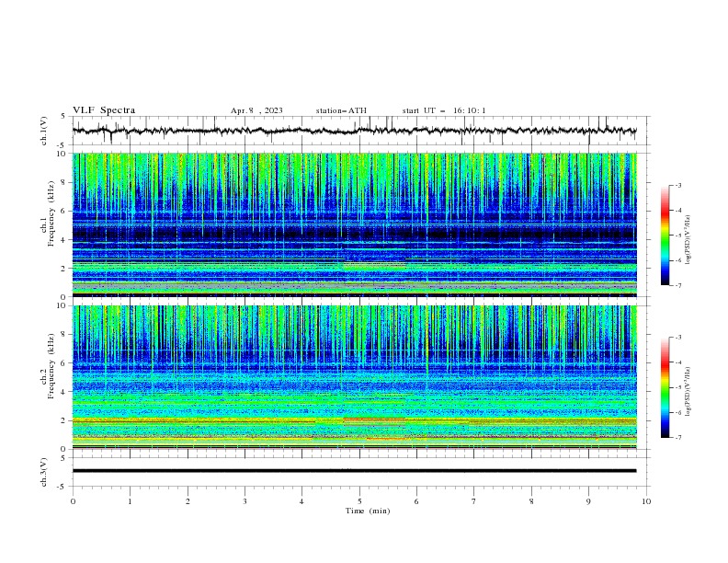Click the time axis tick label "5"
The height and width of the screenshot is (563, 728).
pos(359,501)
